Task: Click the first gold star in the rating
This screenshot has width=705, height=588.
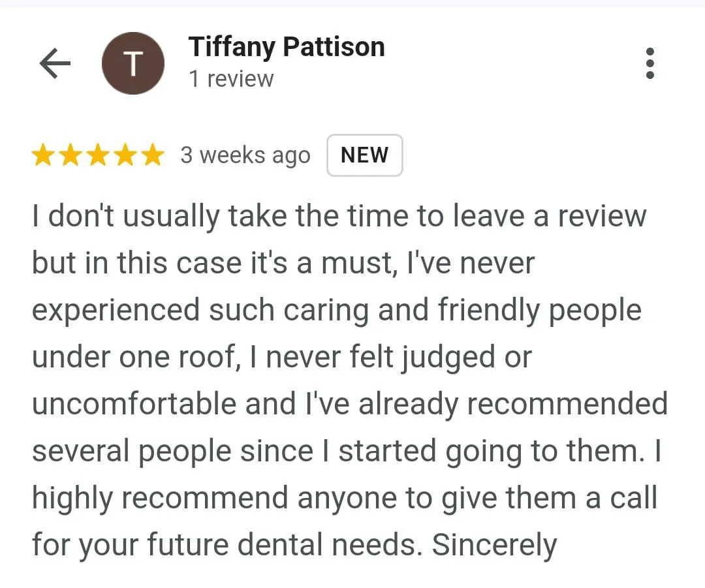Action: click(44, 155)
